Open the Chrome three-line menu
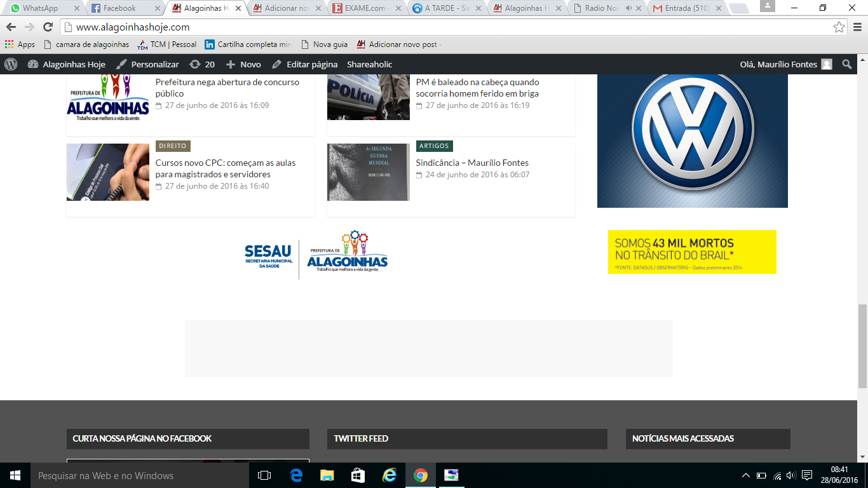This screenshot has height=488, width=868. click(857, 27)
